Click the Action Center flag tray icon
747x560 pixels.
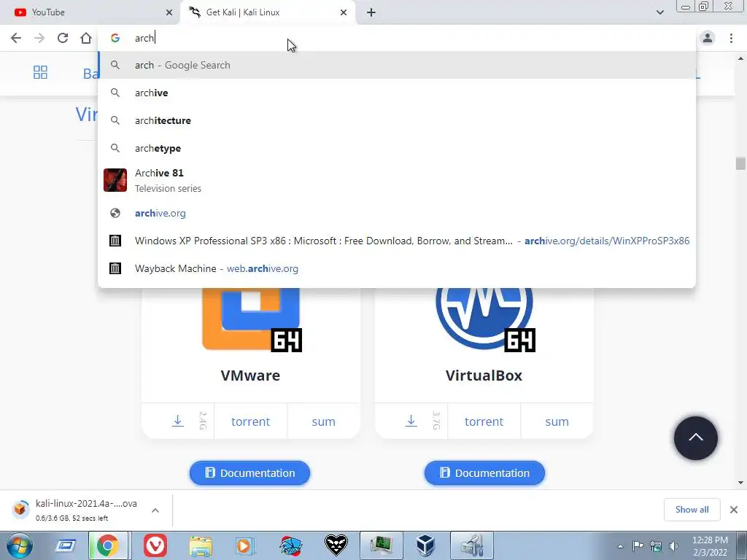click(x=638, y=545)
